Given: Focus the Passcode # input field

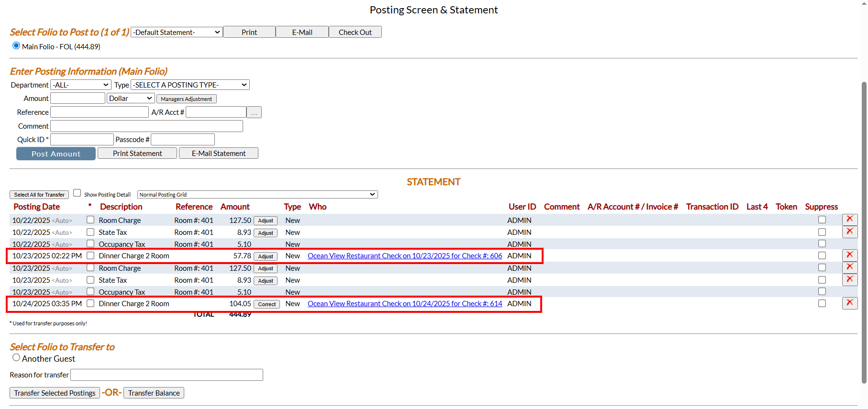Looking at the screenshot, I should tap(183, 139).
